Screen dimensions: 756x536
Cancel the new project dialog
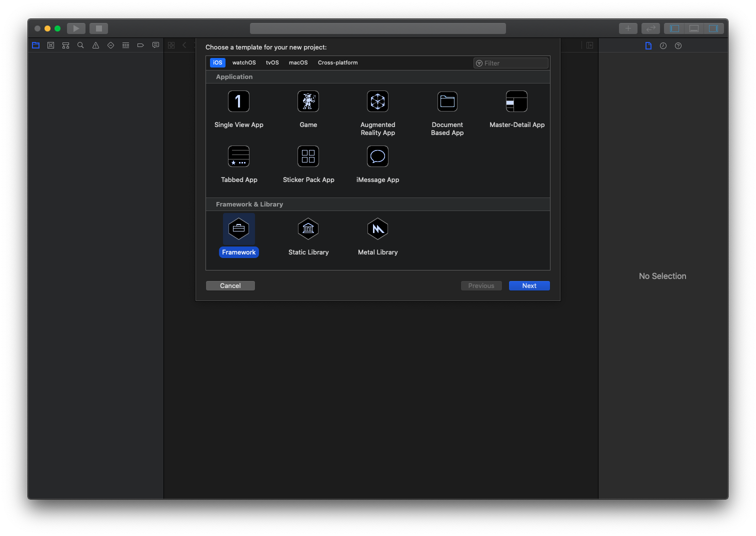(x=230, y=285)
